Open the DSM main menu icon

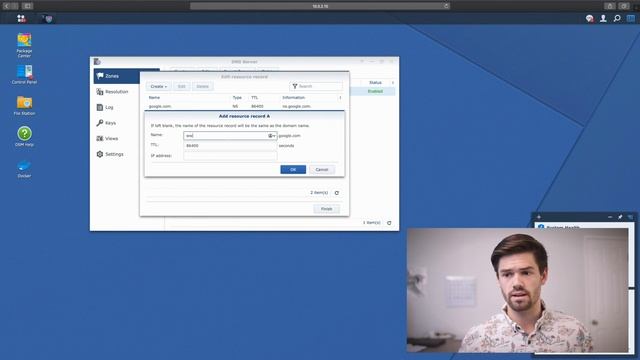coord(21,18)
